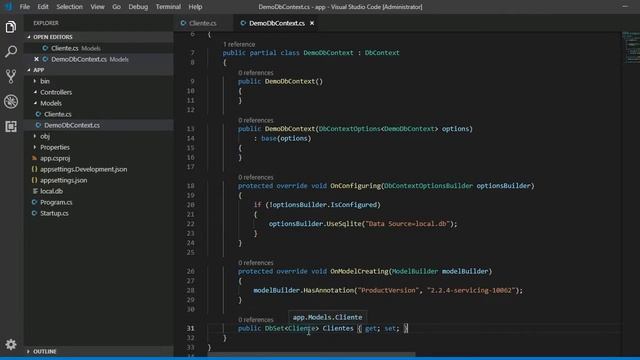The height and width of the screenshot is (360, 640).
Task: Click 'HasAnnotation' in line 28
Action: tap(329, 290)
